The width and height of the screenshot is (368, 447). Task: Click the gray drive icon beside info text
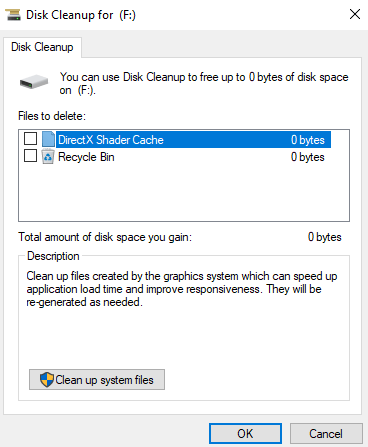pos(34,82)
